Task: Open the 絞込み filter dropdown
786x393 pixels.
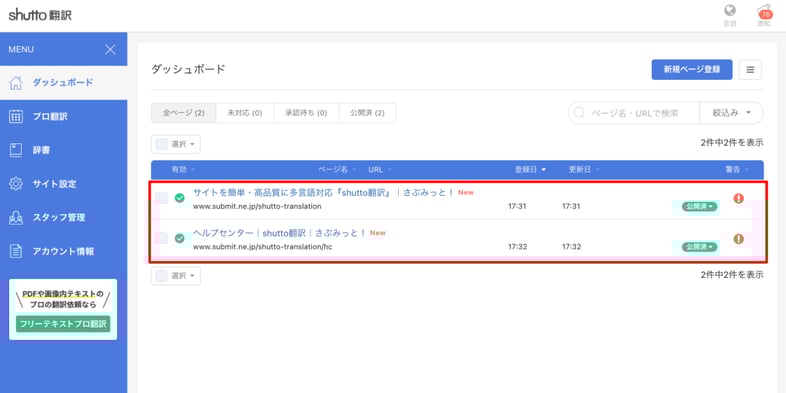Action: click(x=731, y=113)
